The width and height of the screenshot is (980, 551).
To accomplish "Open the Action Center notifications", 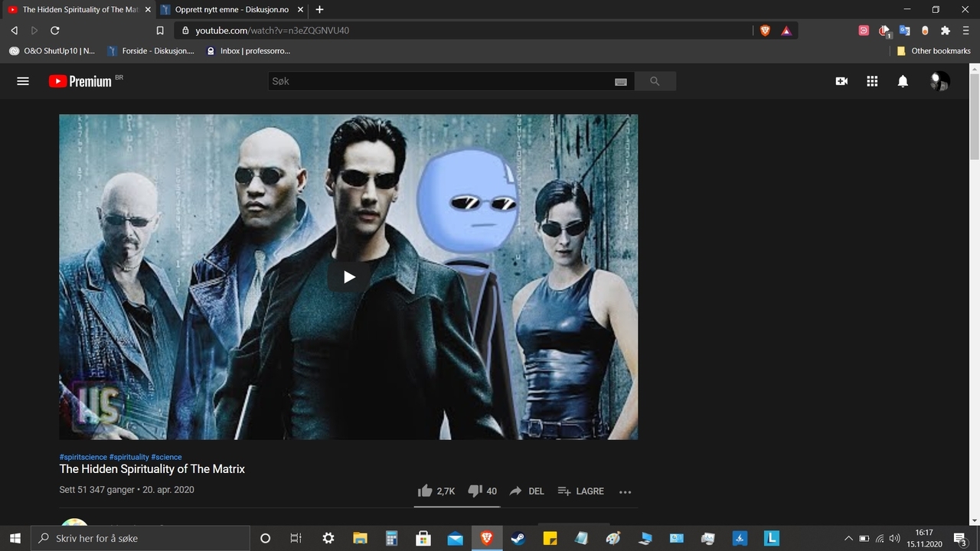I will (x=960, y=538).
